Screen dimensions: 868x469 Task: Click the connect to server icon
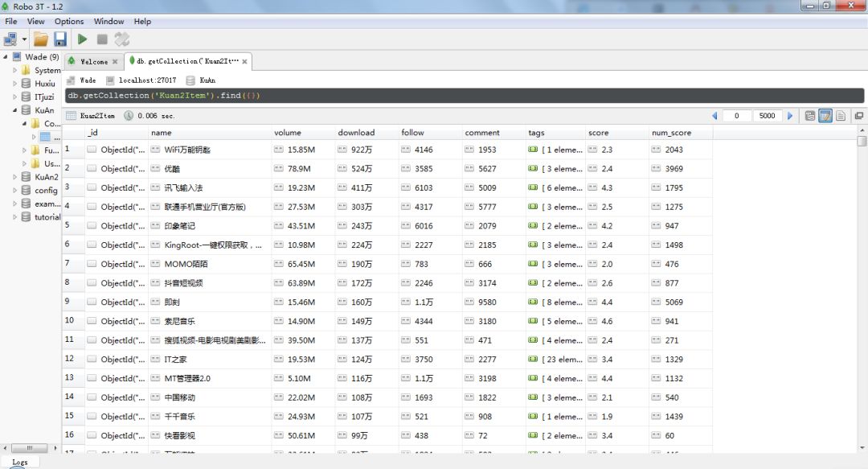(x=10, y=39)
